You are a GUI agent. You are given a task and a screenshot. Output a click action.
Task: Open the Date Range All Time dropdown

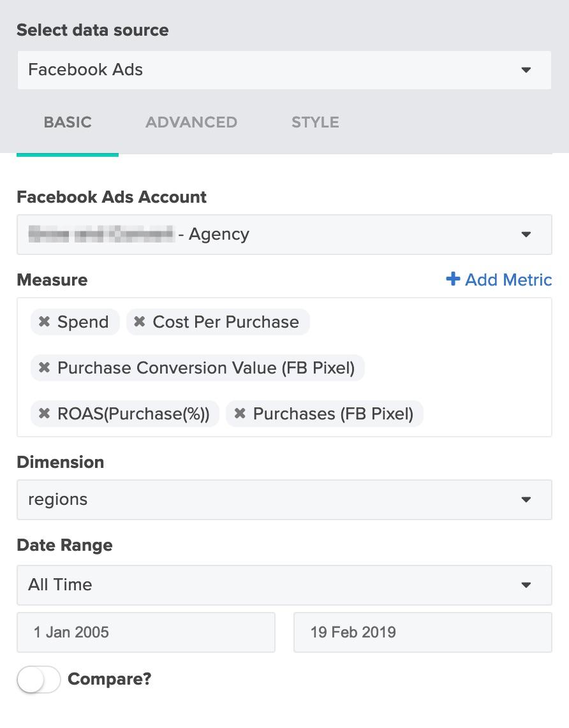tap(284, 585)
